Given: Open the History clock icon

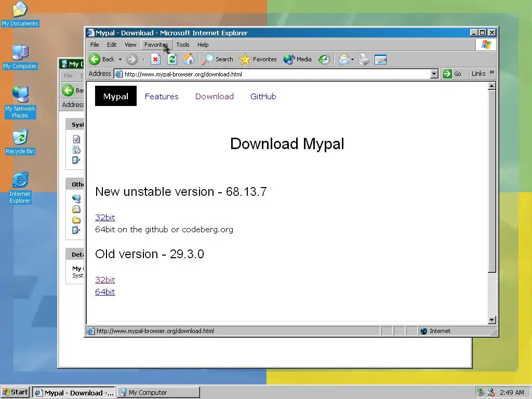Looking at the screenshot, I should click(324, 59).
